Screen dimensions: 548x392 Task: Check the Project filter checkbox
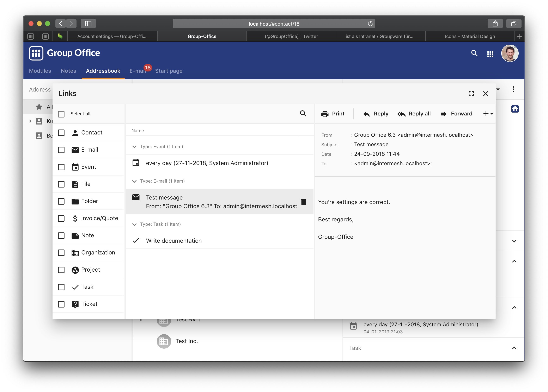click(61, 270)
